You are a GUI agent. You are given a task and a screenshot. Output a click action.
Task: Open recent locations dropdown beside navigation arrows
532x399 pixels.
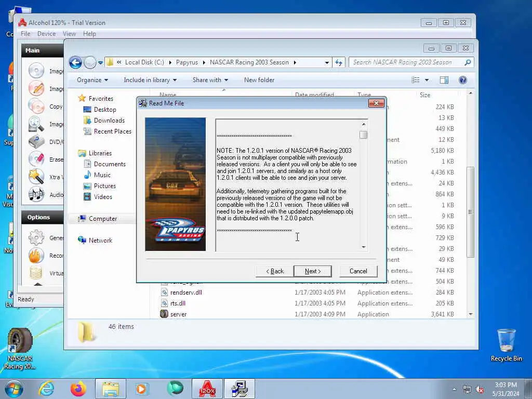(100, 63)
